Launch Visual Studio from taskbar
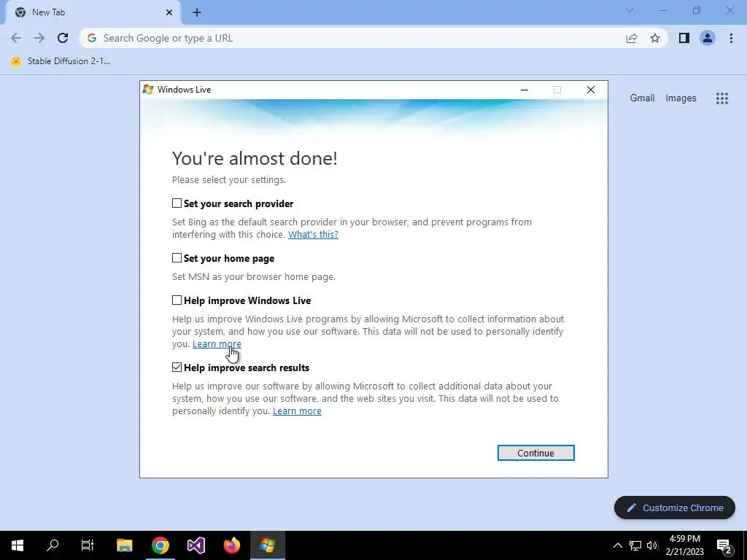747x560 pixels. [196, 545]
